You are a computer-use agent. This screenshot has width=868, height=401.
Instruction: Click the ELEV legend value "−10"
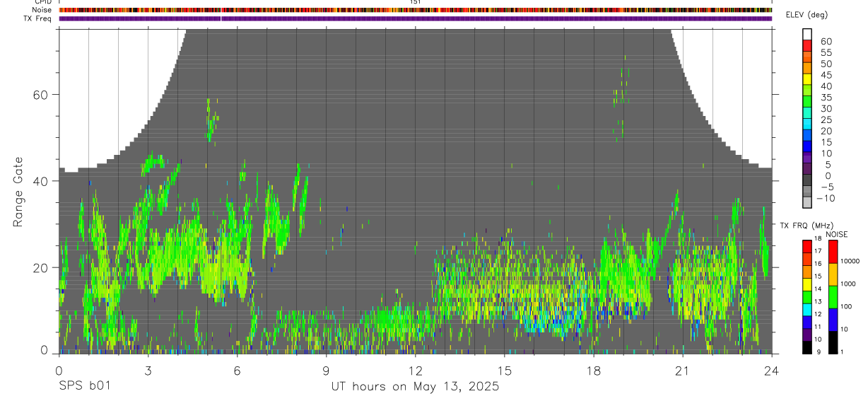[825, 199]
